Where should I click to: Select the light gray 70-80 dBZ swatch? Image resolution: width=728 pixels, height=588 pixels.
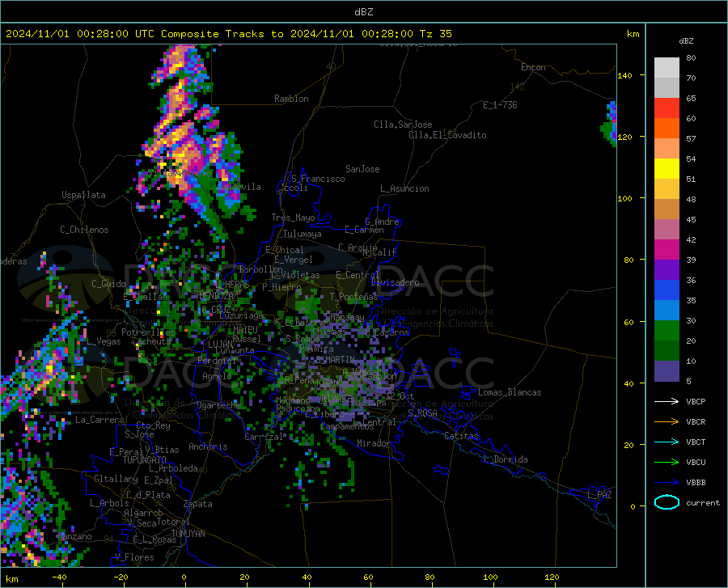point(667,67)
